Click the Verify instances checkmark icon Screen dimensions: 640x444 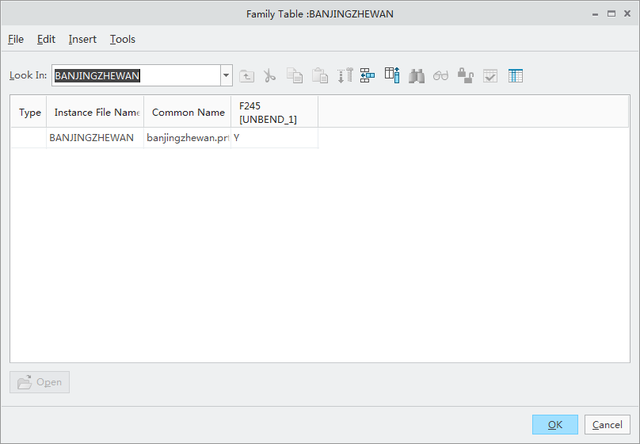(x=490, y=76)
